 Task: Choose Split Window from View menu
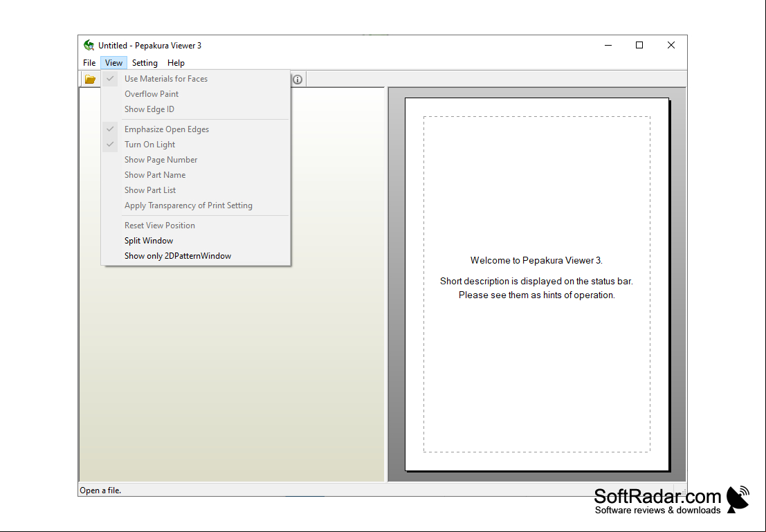tap(195, 240)
